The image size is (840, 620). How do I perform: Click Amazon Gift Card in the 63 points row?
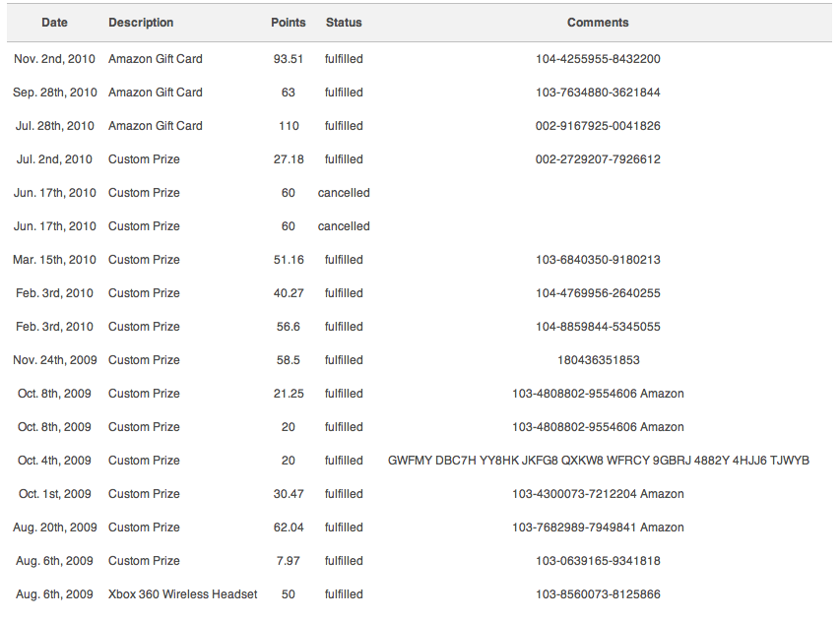click(x=156, y=93)
